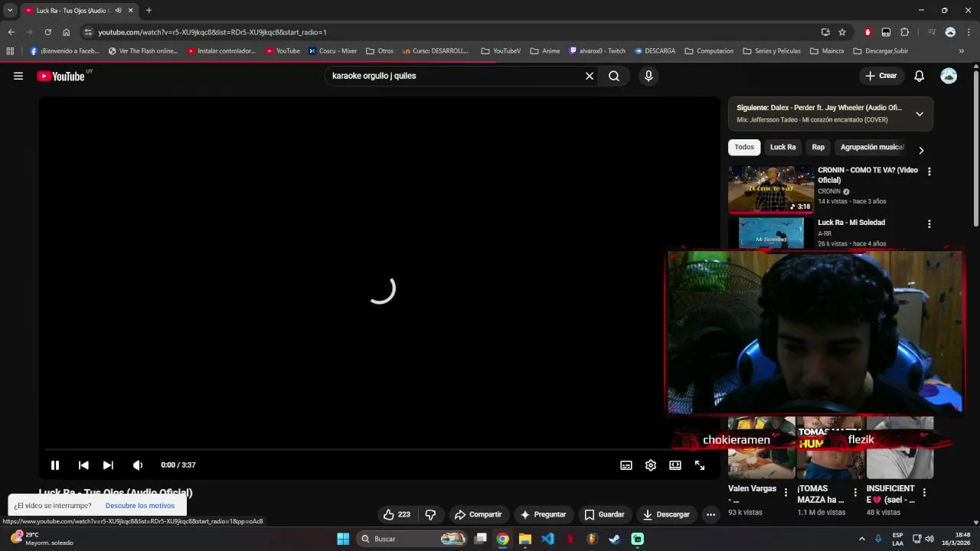Click the Preguntar button
The width and height of the screenshot is (980, 551).
[x=544, y=514]
